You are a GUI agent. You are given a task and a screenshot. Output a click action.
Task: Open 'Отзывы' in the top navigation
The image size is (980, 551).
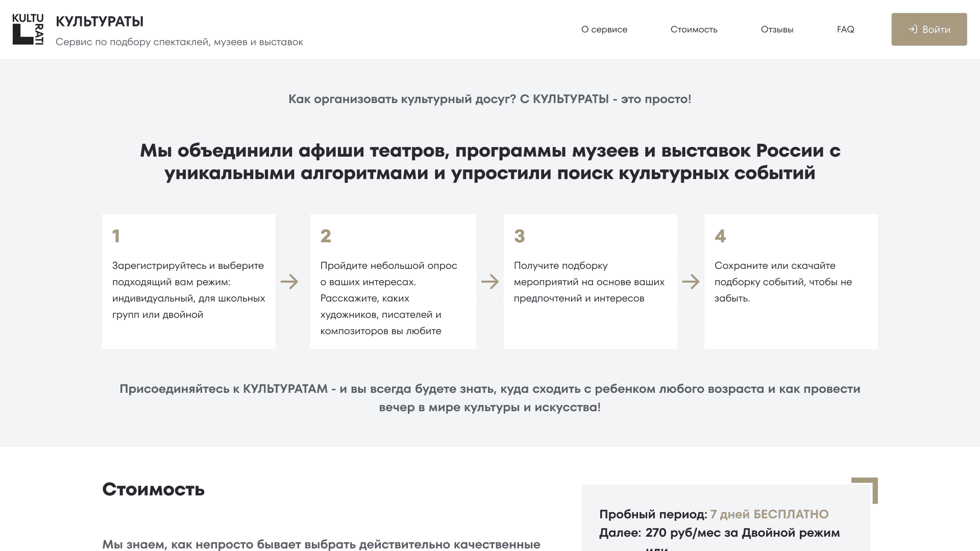[777, 30]
